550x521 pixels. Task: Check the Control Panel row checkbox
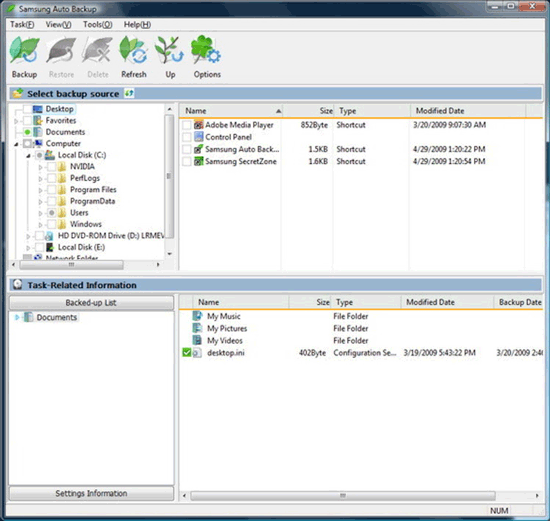tap(187, 137)
